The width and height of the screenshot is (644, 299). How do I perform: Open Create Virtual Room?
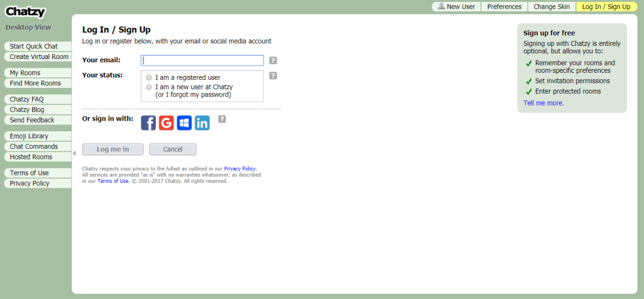(38, 57)
